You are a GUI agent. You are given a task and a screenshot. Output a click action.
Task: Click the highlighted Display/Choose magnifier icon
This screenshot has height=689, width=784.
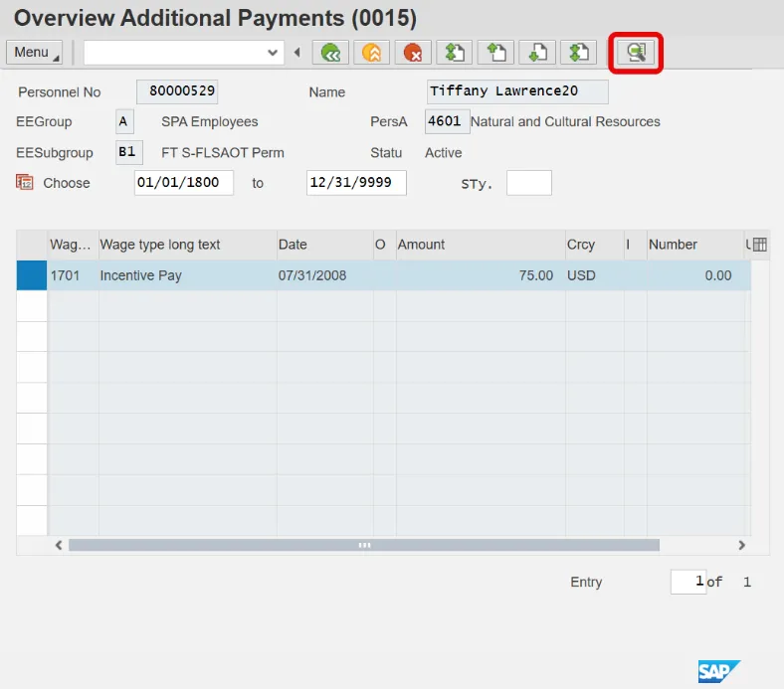(x=636, y=53)
